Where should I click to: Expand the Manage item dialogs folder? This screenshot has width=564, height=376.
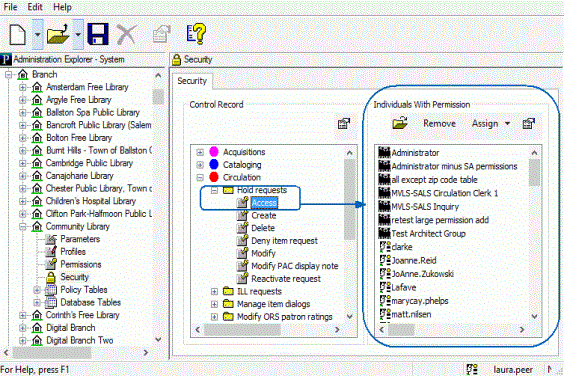tap(214, 304)
